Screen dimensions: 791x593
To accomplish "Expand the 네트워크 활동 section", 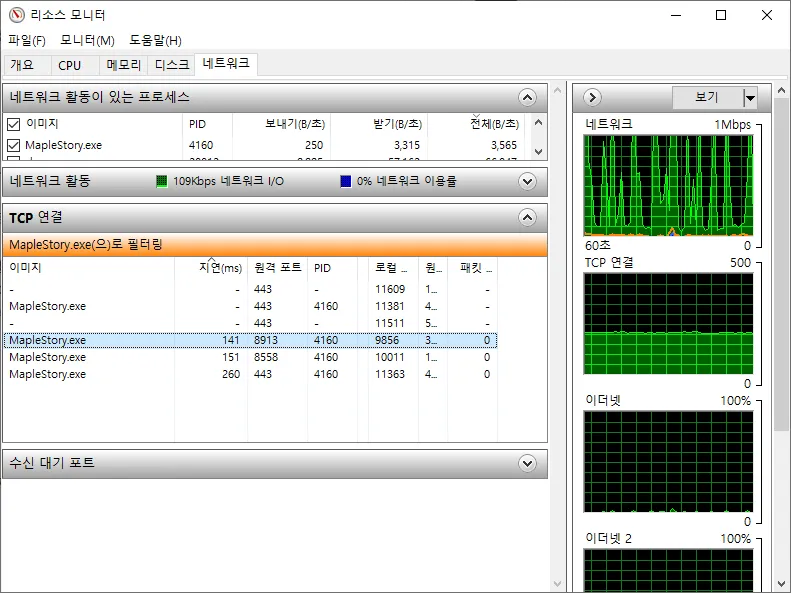I will tap(527, 181).
